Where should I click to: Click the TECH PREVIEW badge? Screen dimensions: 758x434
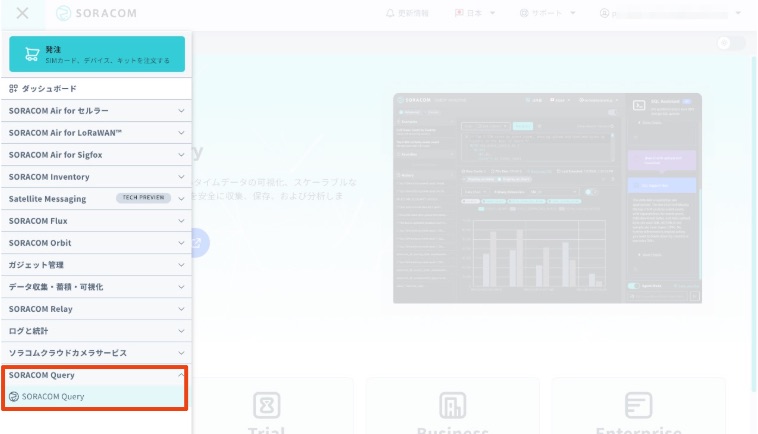[x=143, y=198]
